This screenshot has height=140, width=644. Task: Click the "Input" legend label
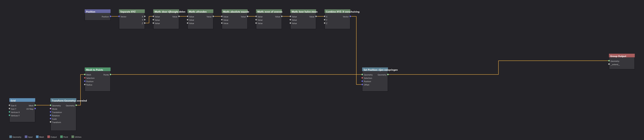tap(30, 137)
